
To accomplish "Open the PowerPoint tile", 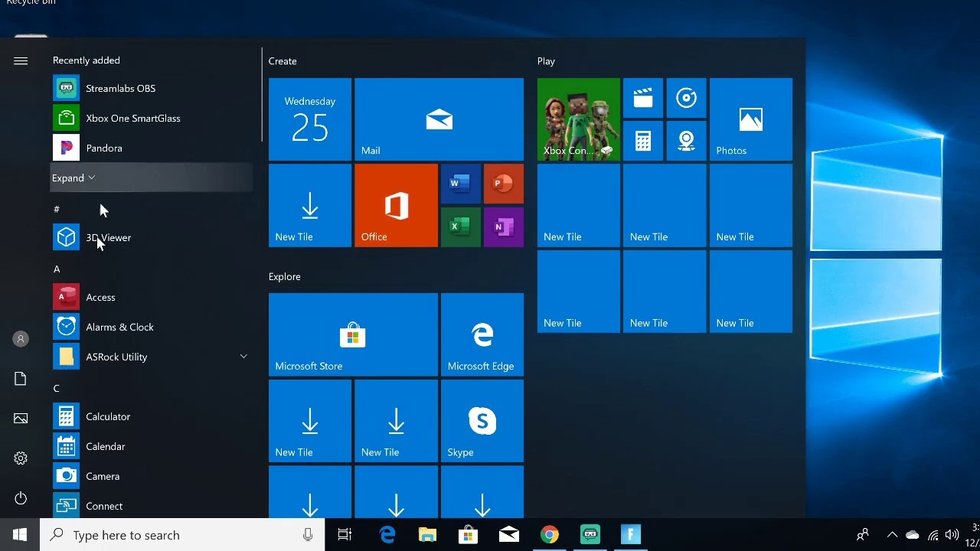I will [x=504, y=184].
